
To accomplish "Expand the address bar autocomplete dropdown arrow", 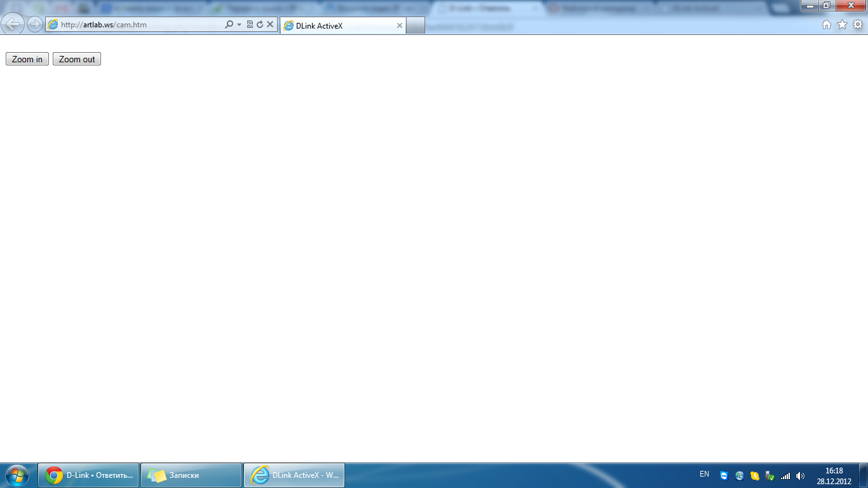I will coord(239,25).
